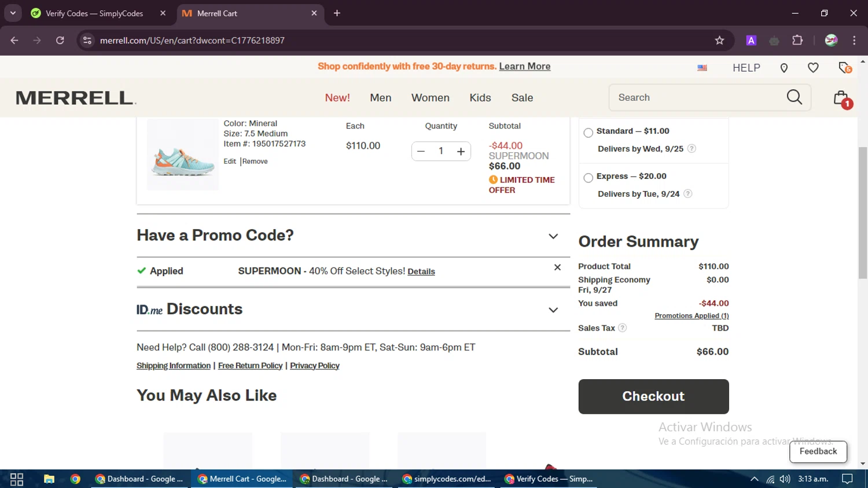The height and width of the screenshot is (488, 868).
Task: Open the volume control in system tray
Action: [x=785, y=479]
